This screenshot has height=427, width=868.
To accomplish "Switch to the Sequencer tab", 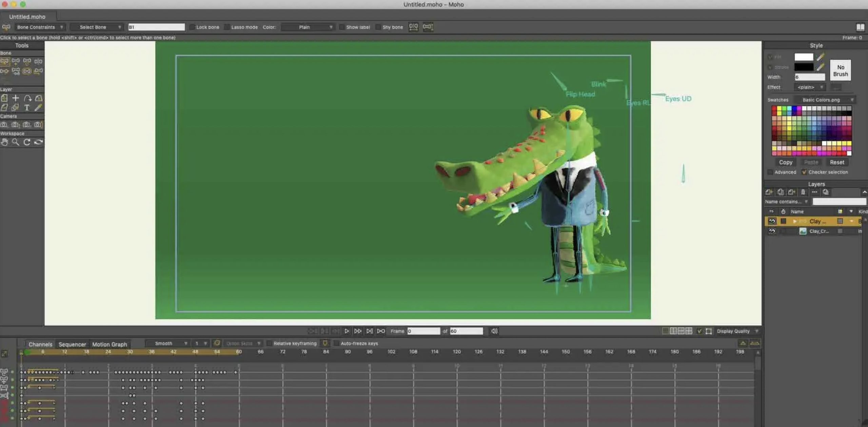I will coord(72,344).
